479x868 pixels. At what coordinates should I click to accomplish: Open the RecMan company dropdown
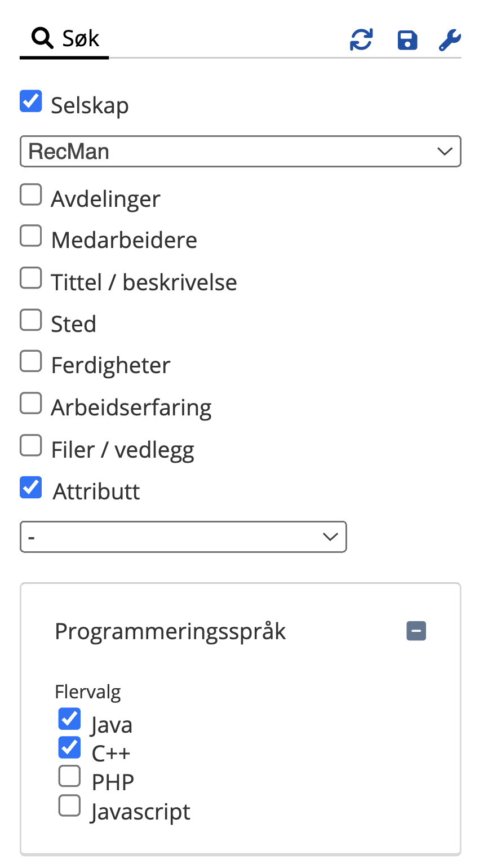coord(240,151)
